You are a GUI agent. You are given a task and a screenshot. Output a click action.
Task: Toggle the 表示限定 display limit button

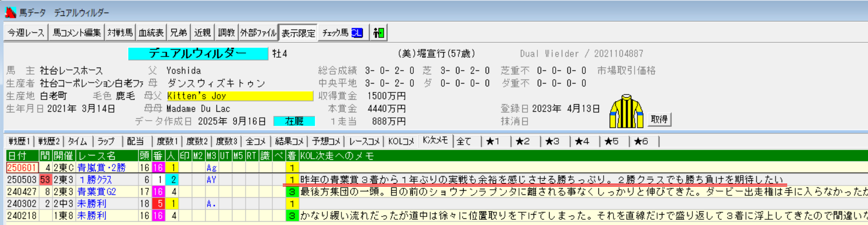[298, 33]
